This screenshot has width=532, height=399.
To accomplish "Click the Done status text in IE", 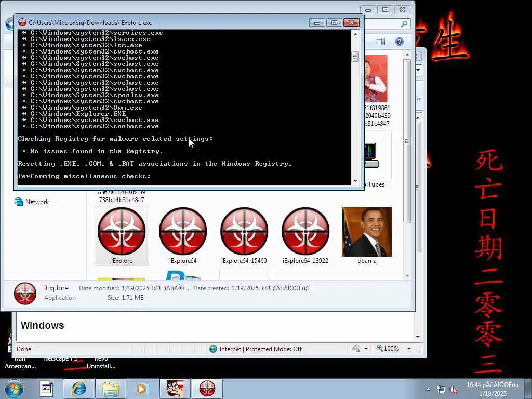I will coord(24,349).
